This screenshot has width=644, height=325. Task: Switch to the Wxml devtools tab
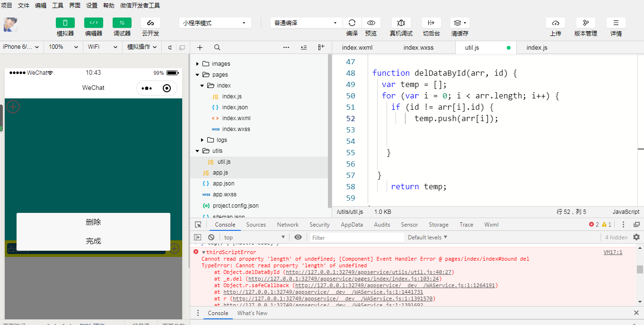click(x=491, y=225)
